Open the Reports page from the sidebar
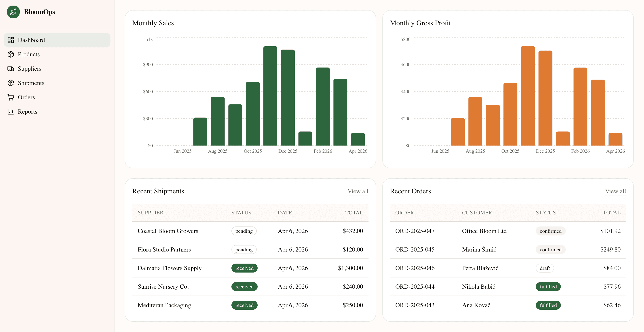 28,112
